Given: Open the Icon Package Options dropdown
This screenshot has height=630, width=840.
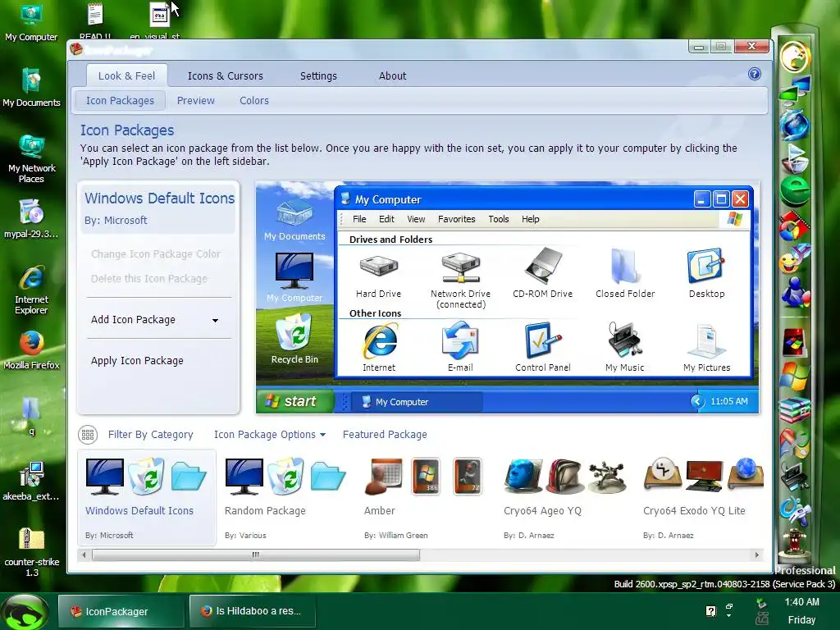Looking at the screenshot, I should 270,435.
